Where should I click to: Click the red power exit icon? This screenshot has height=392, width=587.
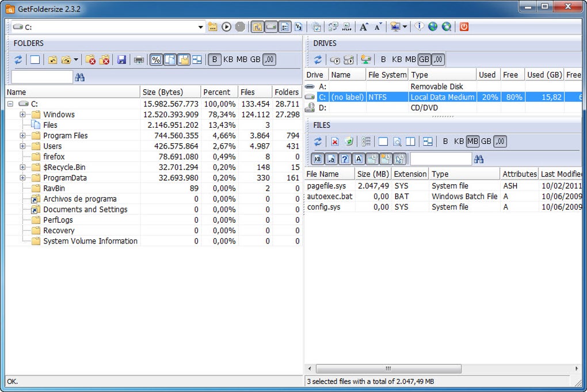[x=464, y=27]
